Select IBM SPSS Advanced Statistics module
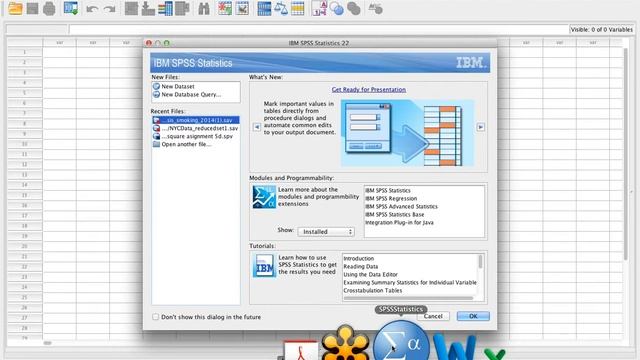640x360 pixels. pyautogui.click(x=401, y=207)
